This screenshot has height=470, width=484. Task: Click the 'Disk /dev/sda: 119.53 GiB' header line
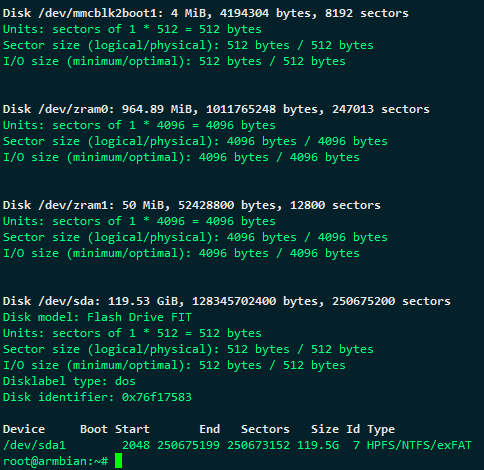pyautogui.click(x=227, y=301)
